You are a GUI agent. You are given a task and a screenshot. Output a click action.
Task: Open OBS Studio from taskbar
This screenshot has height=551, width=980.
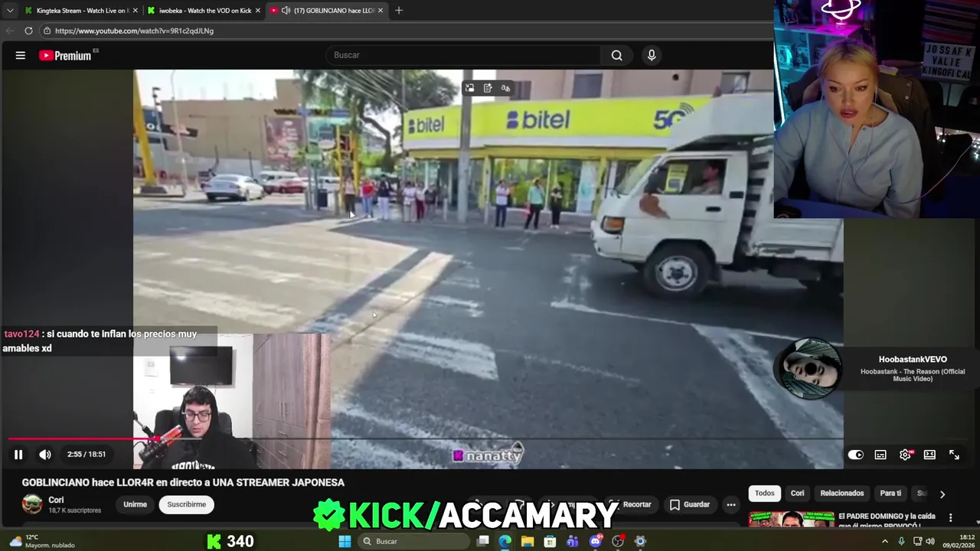(618, 541)
